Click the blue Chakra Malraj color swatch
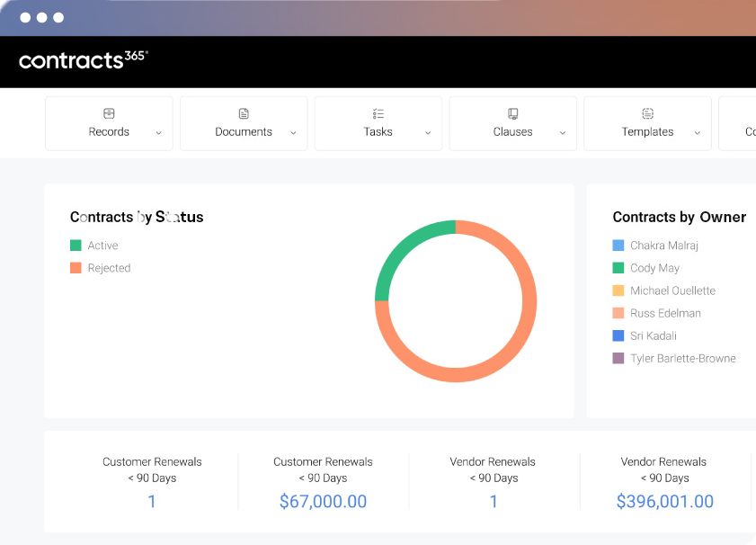756x545 pixels. [x=618, y=246]
